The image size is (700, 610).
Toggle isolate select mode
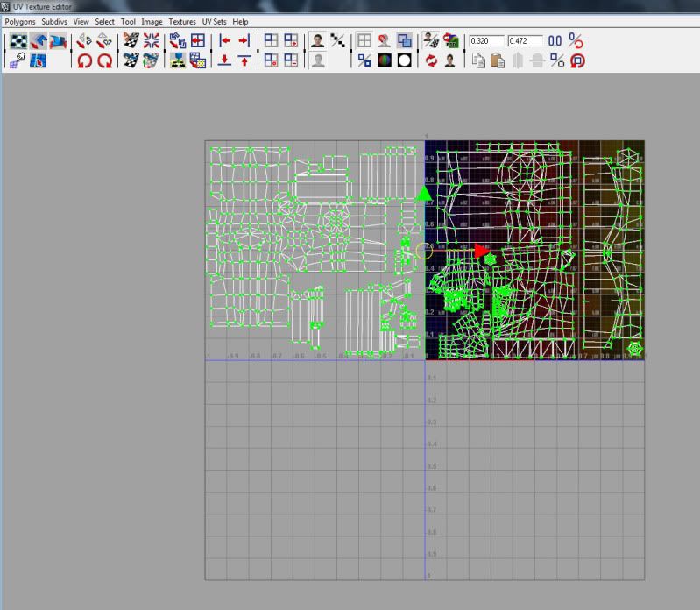pos(271,41)
